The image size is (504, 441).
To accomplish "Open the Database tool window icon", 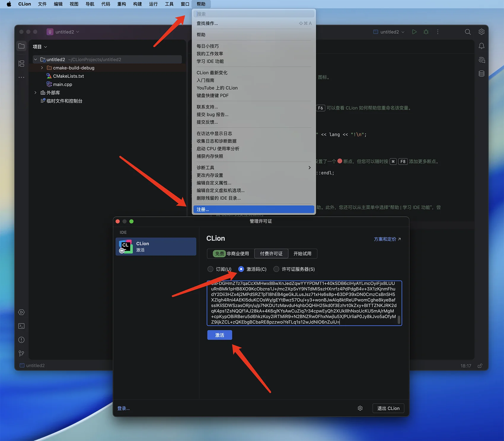I will [481, 74].
